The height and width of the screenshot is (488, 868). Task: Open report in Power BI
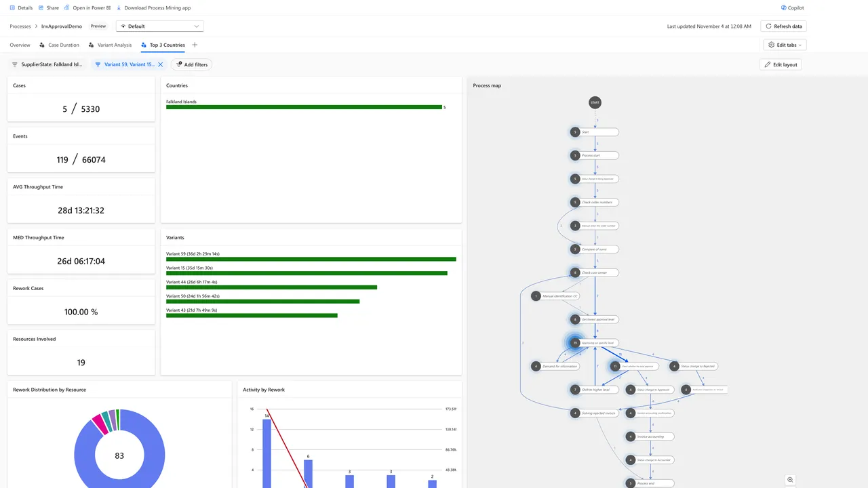click(x=87, y=7)
